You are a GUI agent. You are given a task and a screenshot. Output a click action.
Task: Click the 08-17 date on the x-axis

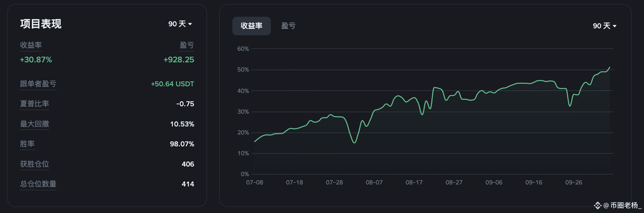tap(414, 182)
